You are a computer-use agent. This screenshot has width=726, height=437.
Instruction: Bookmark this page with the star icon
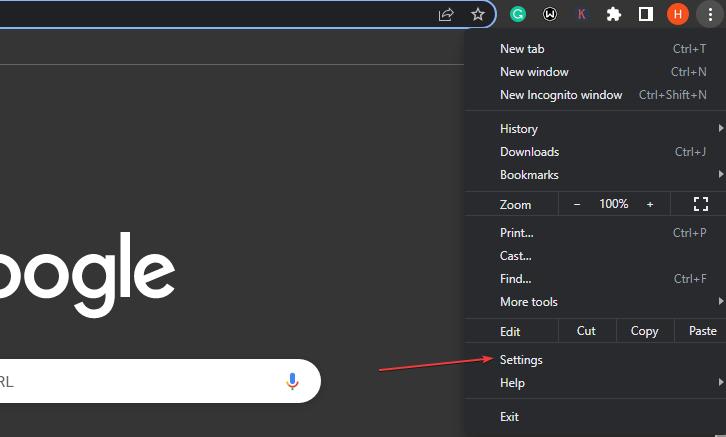478,14
